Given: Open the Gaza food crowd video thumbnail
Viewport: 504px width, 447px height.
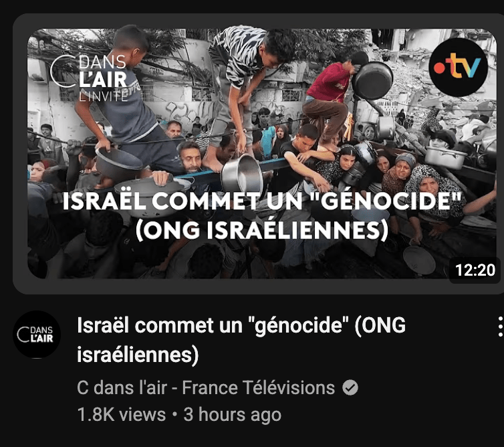Looking at the screenshot, I should (261, 153).
